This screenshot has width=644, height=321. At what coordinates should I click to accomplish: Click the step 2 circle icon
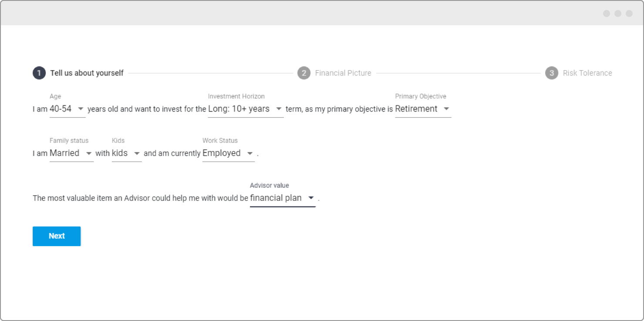[x=304, y=73]
